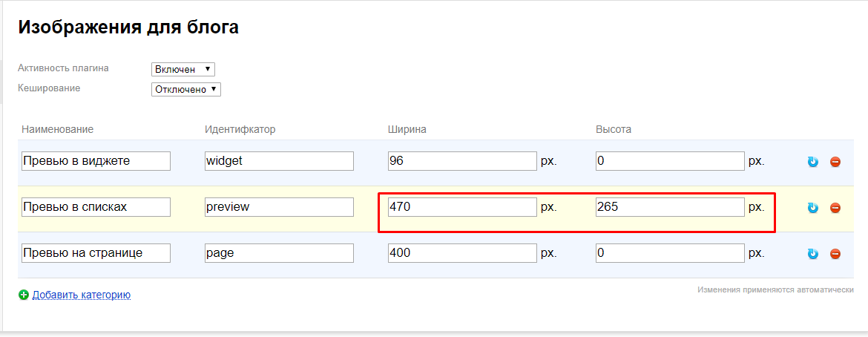Open the caching dropdown
The image size is (868, 337).
click(x=185, y=89)
